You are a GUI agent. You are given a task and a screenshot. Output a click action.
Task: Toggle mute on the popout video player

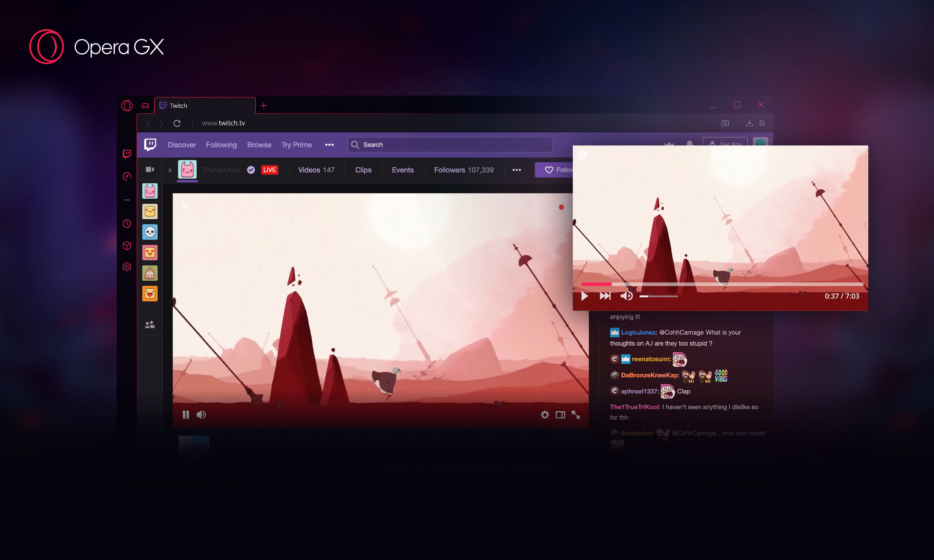626,296
